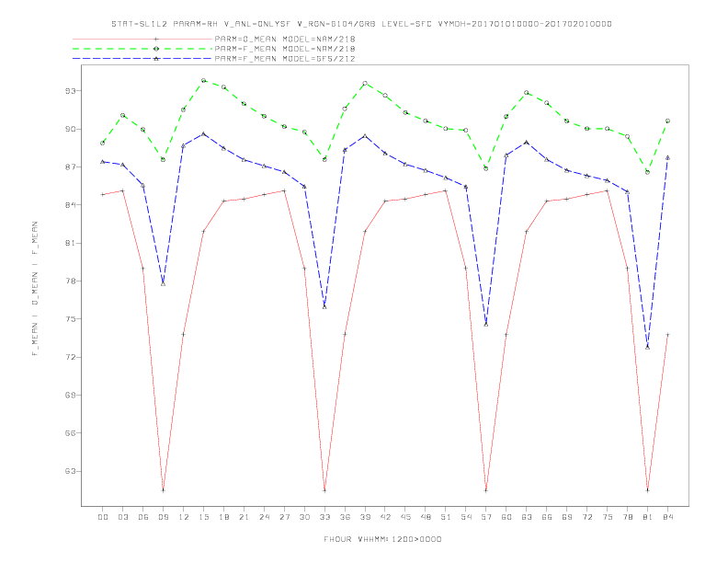Screen dimensions: 728x563
Task: Click the 87 tick label on vertical axis
Action: (x=71, y=167)
